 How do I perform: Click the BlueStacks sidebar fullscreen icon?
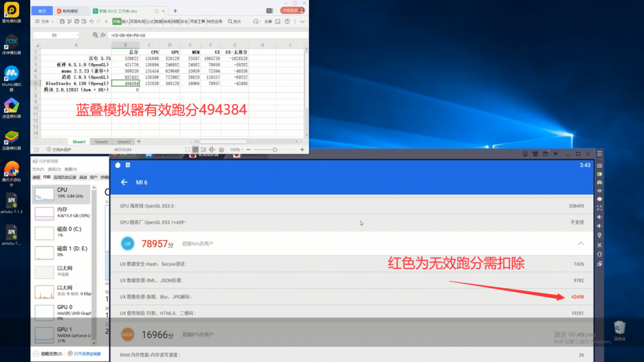pyautogui.click(x=599, y=208)
